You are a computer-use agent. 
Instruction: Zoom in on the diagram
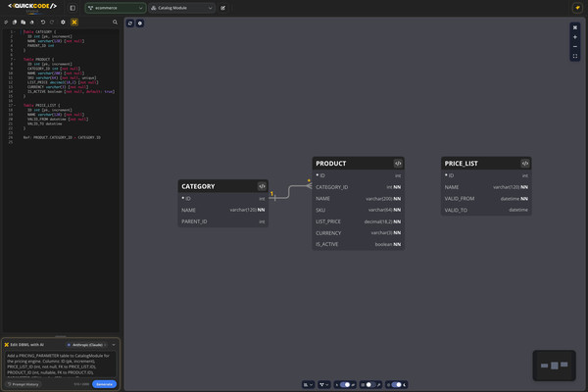pyautogui.click(x=575, y=37)
